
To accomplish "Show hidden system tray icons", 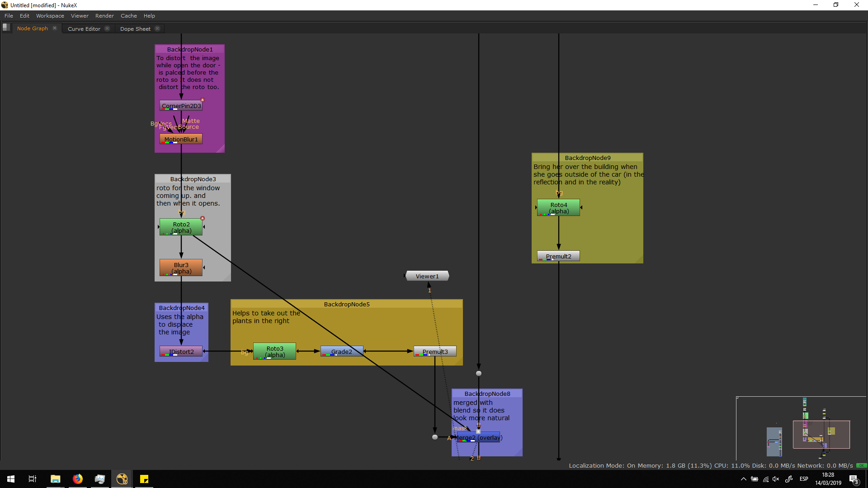I will 743,479.
